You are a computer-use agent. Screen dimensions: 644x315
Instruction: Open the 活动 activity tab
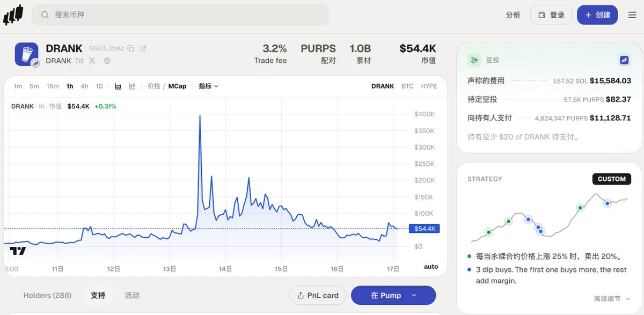pyautogui.click(x=132, y=295)
